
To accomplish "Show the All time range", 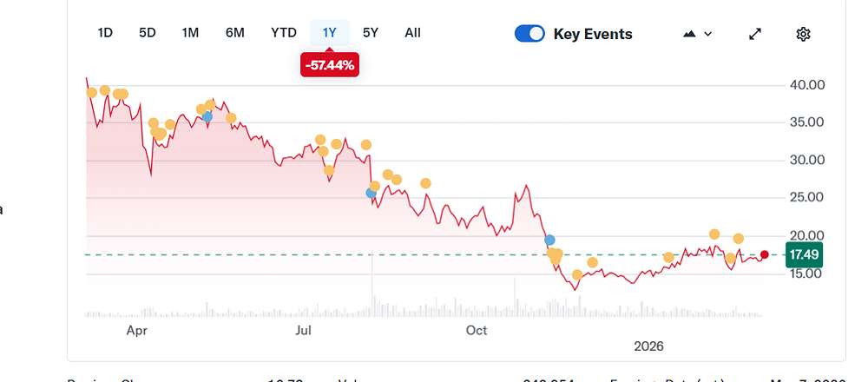I will (x=412, y=33).
